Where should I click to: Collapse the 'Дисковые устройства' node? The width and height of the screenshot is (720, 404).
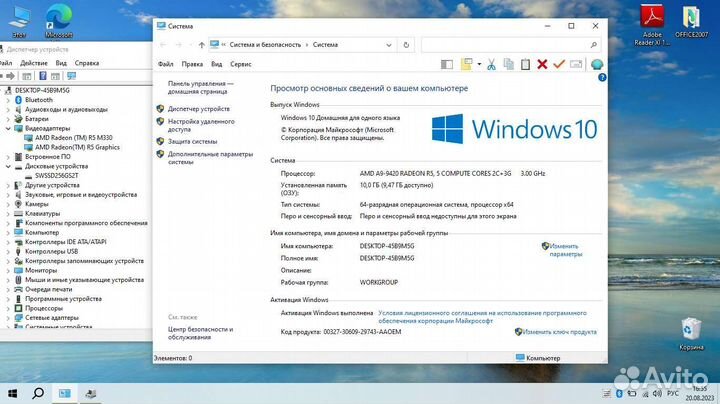click(8, 166)
